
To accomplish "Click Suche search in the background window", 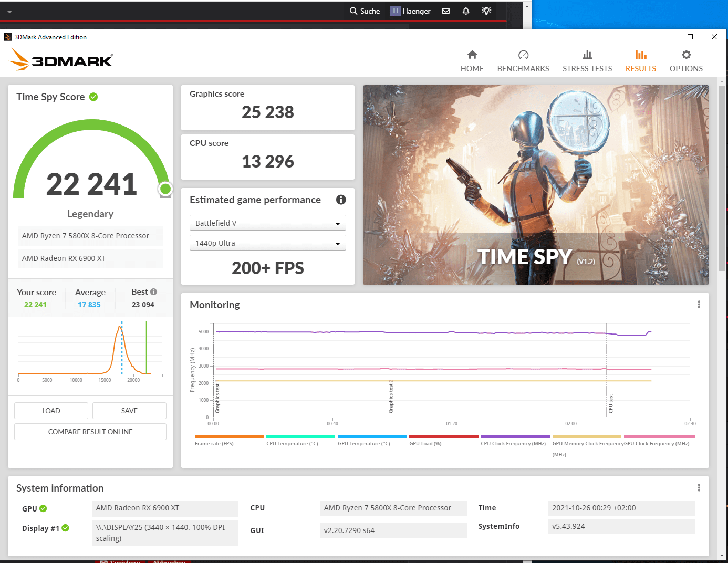I will 365,11.
